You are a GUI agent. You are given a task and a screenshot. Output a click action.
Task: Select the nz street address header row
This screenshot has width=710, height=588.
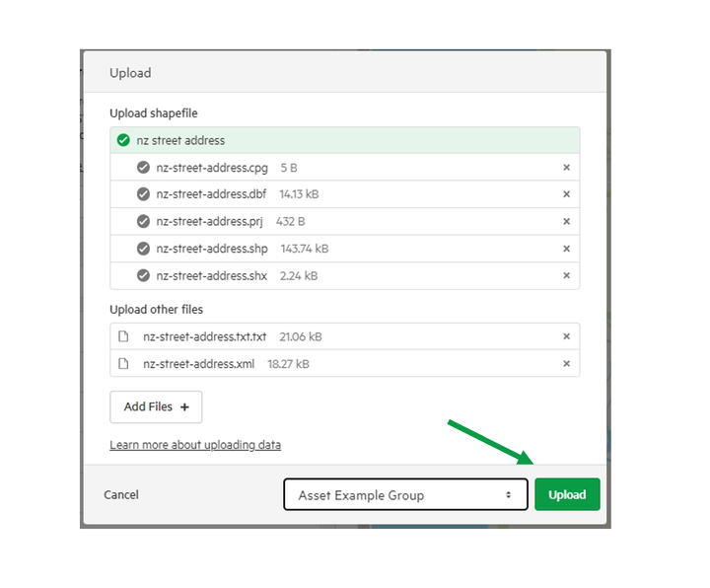tap(344, 140)
